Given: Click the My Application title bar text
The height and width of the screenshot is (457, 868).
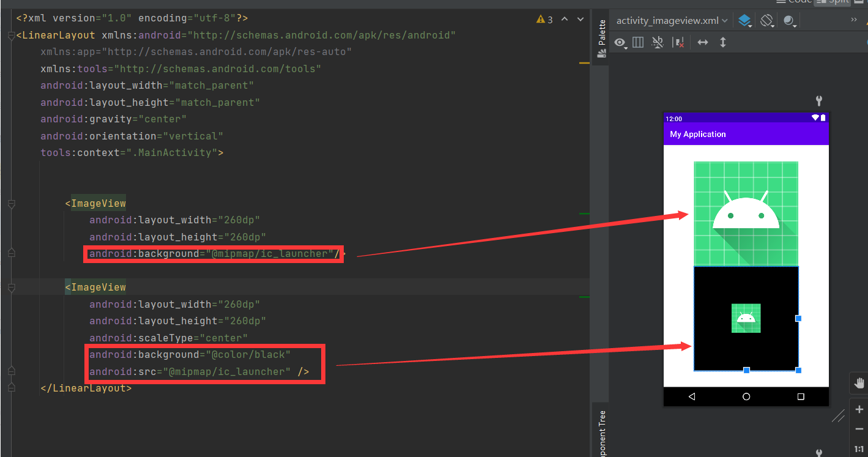Looking at the screenshot, I should click(698, 134).
